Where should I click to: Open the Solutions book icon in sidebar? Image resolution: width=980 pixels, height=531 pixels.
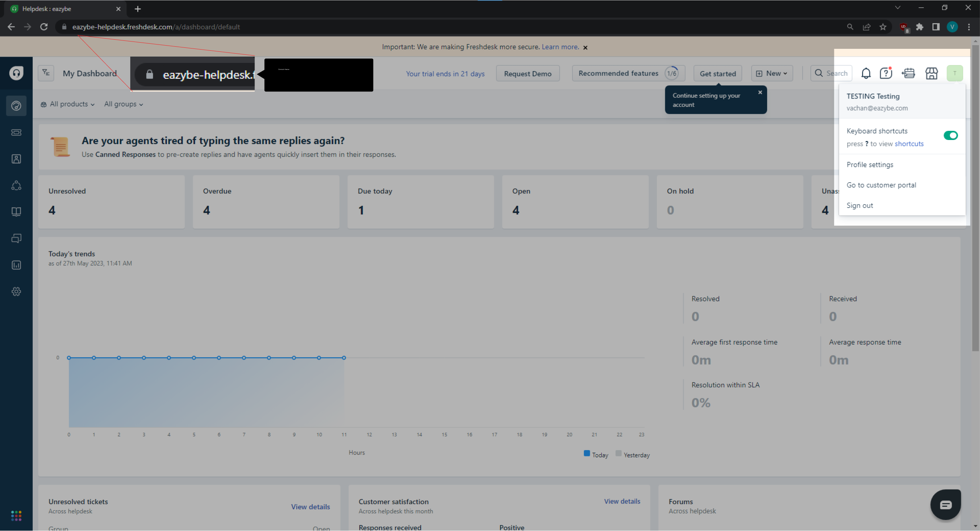point(16,212)
